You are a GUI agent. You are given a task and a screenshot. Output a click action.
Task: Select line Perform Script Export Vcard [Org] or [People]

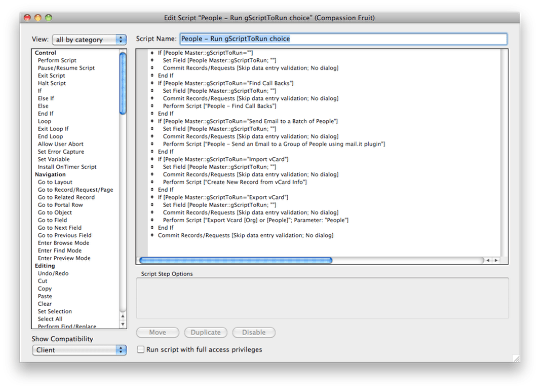point(256,220)
